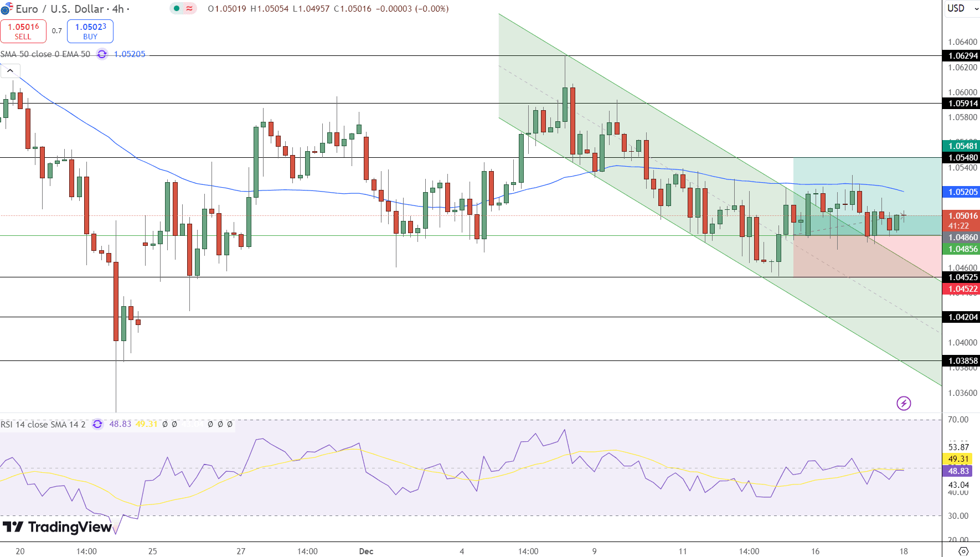The height and width of the screenshot is (557, 980).
Task: Click the SMA 50 close 0 EMA 50 indicator legend
Action: (x=45, y=54)
